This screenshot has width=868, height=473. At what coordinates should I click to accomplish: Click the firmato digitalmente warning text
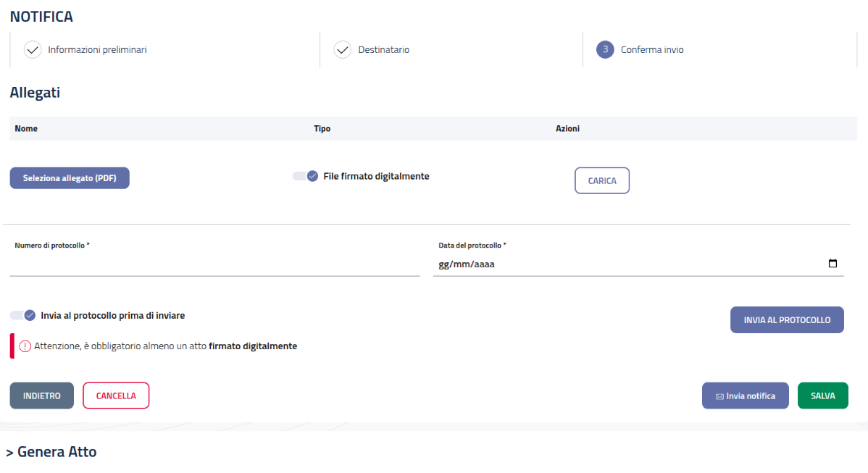(x=253, y=346)
